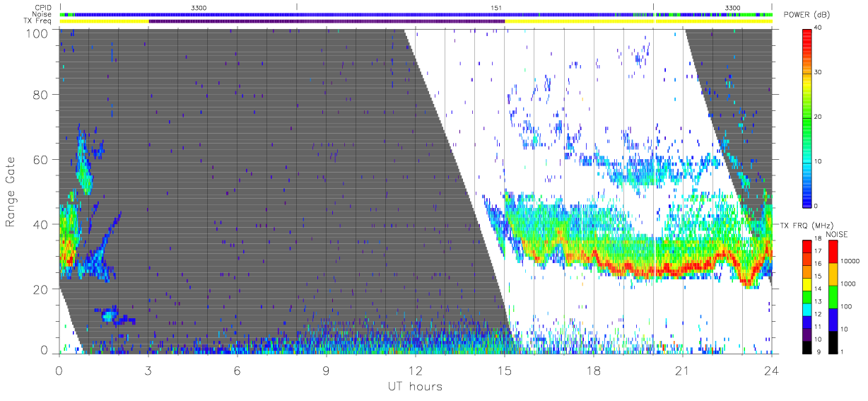The width and height of the screenshot is (868, 401).
Task: Click the 100 label on noise scale
Action: (848, 306)
